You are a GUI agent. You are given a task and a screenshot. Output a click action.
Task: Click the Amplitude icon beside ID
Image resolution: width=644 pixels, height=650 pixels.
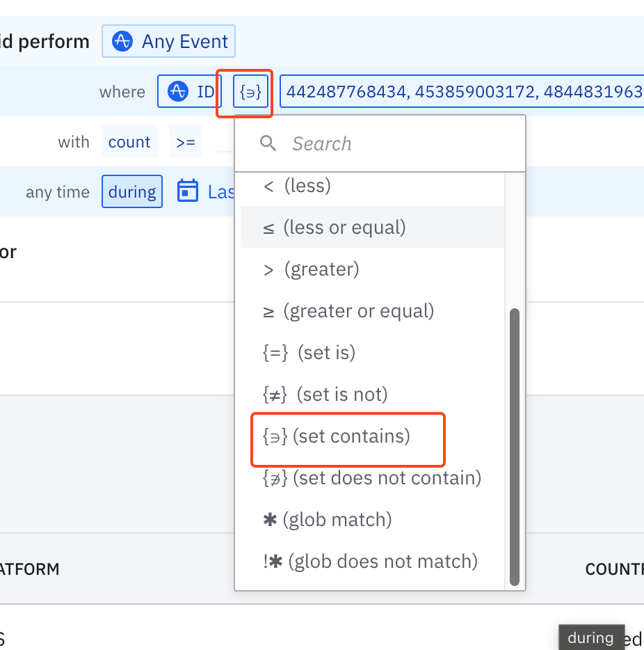tap(179, 91)
